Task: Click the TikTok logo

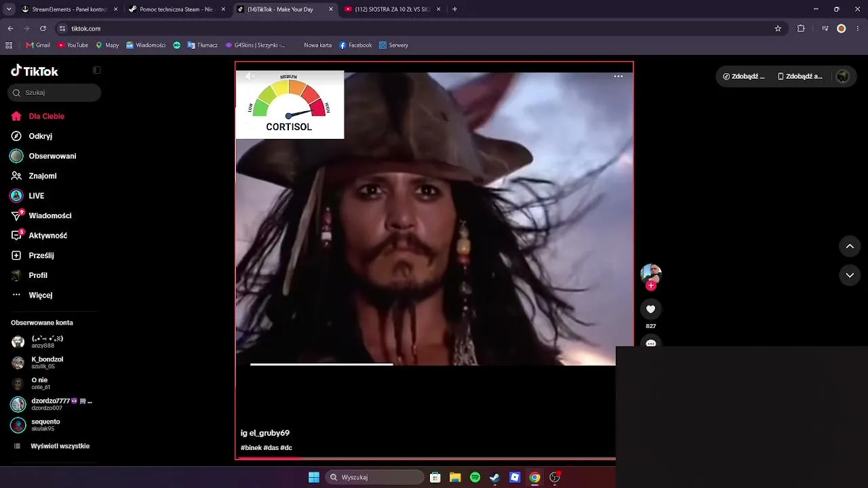Action: click(x=35, y=71)
